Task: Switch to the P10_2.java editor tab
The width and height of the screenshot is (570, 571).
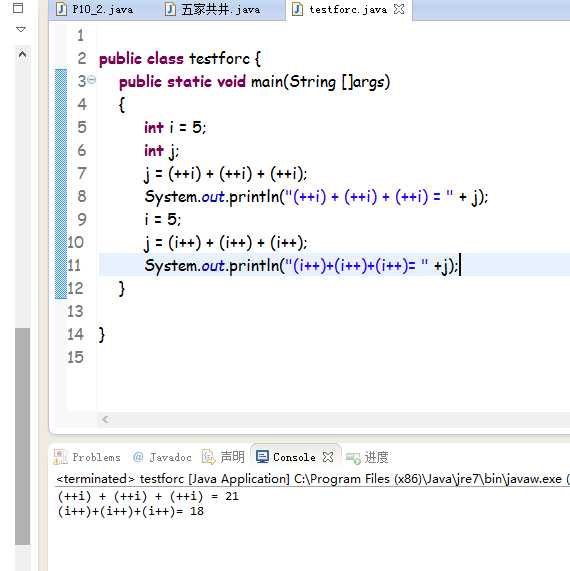Action: click(95, 9)
